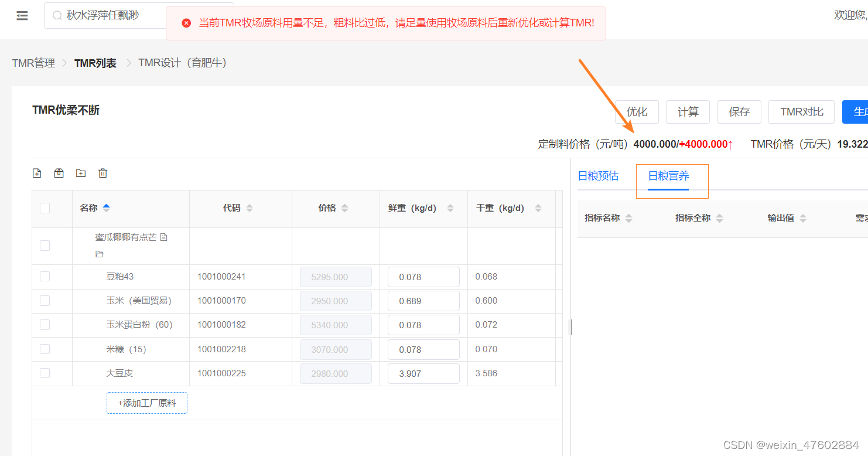
Task: Check the 大豆皮 row checkbox
Action: (45, 373)
